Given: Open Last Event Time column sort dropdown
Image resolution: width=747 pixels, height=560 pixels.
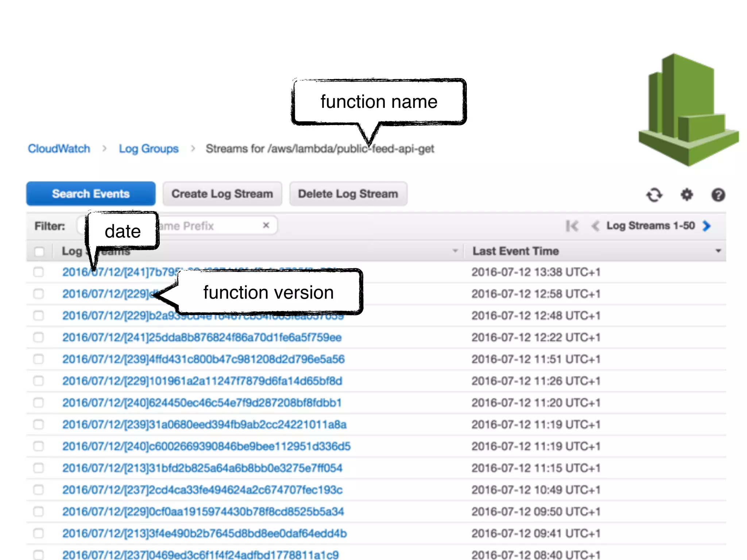Looking at the screenshot, I should click(718, 251).
